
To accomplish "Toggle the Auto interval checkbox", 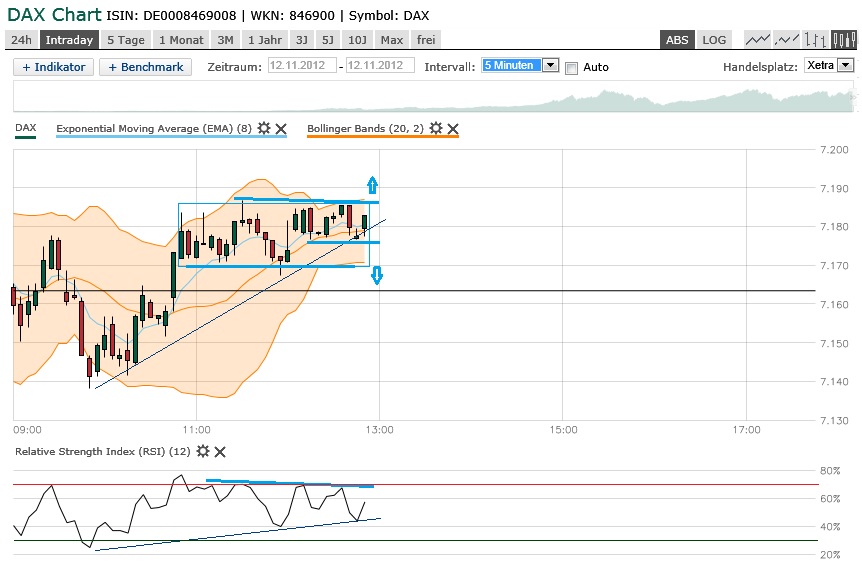I will pos(572,68).
